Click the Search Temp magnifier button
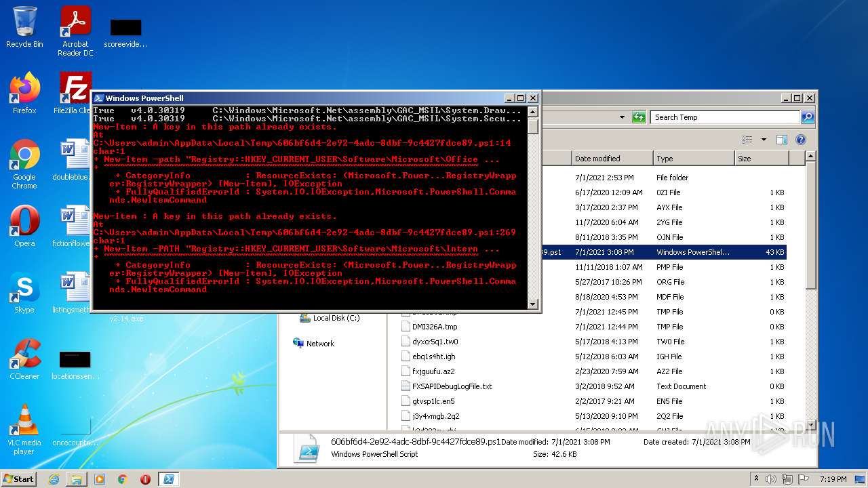The height and width of the screenshot is (488, 868). coord(807,117)
